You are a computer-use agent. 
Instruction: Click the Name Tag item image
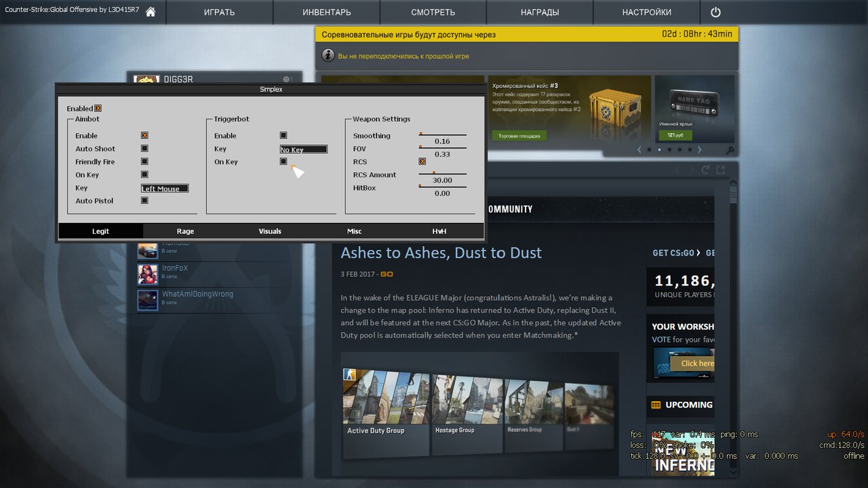pos(695,104)
